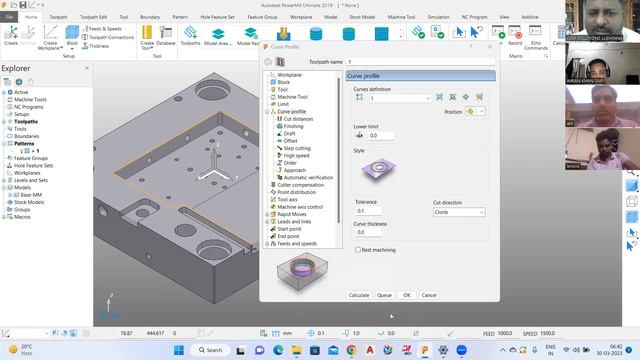Select the Base-MM model in Explorer

pyautogui.click(x=31, y=195)
